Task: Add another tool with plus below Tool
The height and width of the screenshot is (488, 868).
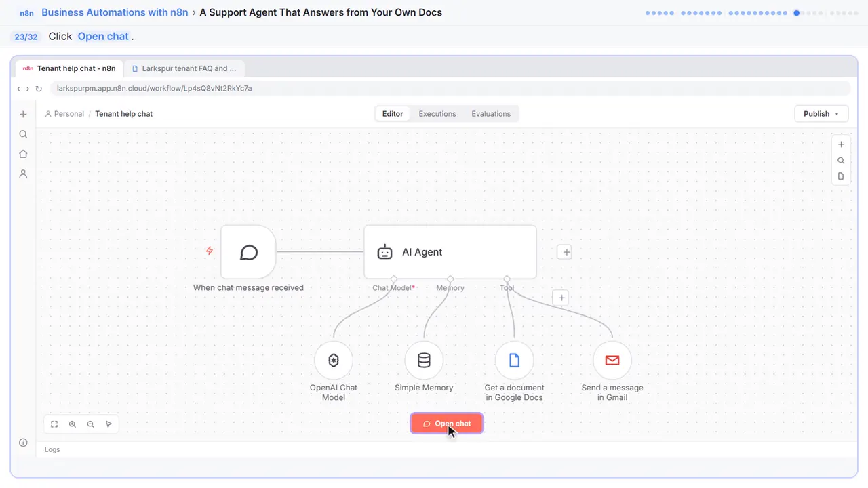Action: click(x=559, y=298)
